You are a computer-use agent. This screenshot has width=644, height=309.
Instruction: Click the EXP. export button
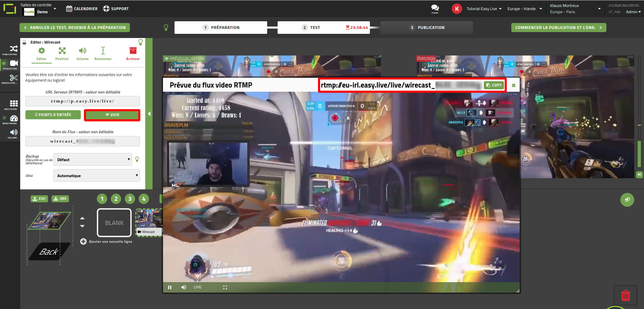[x=39, y=199]
